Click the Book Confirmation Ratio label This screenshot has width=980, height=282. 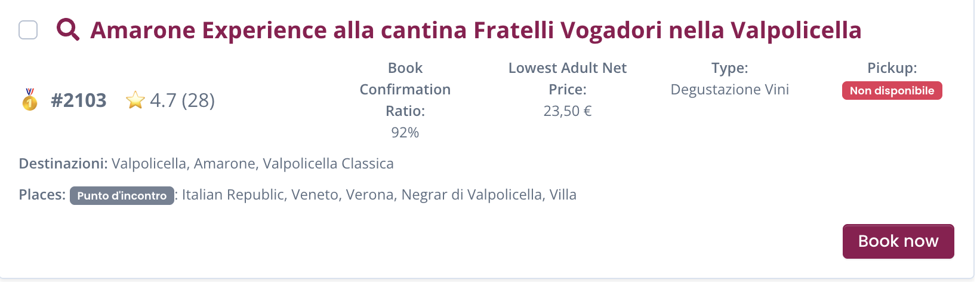click(405, 90)
